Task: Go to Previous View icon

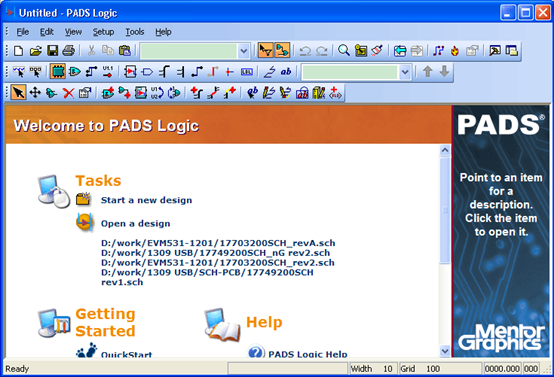Action: coord(400,51)
